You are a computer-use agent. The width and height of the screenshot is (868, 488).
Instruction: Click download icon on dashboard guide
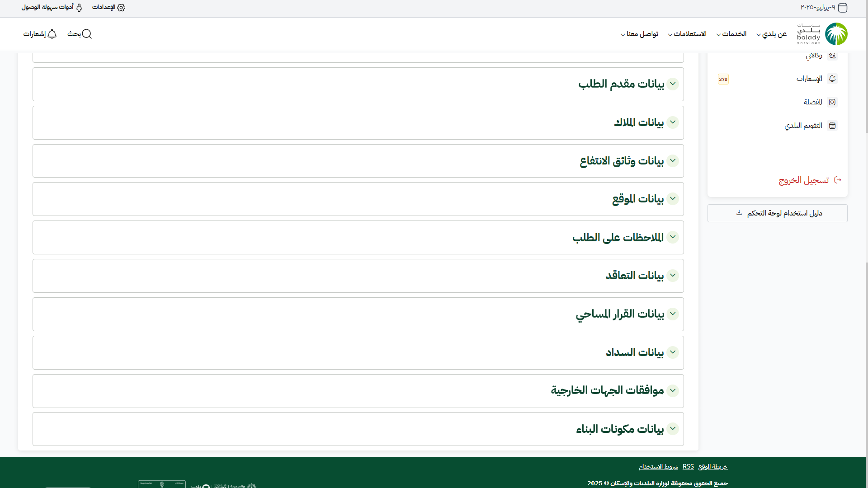pos(739,213)
